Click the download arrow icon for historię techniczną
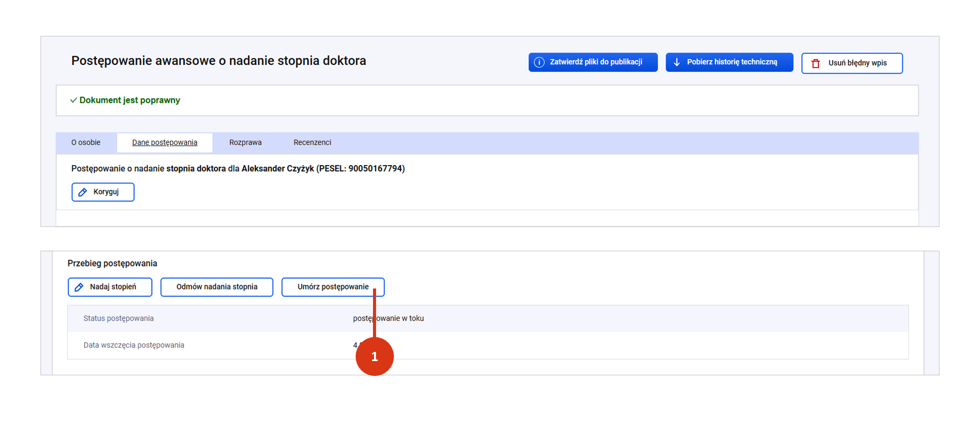The image size is (980, 424). pos(676,62)
